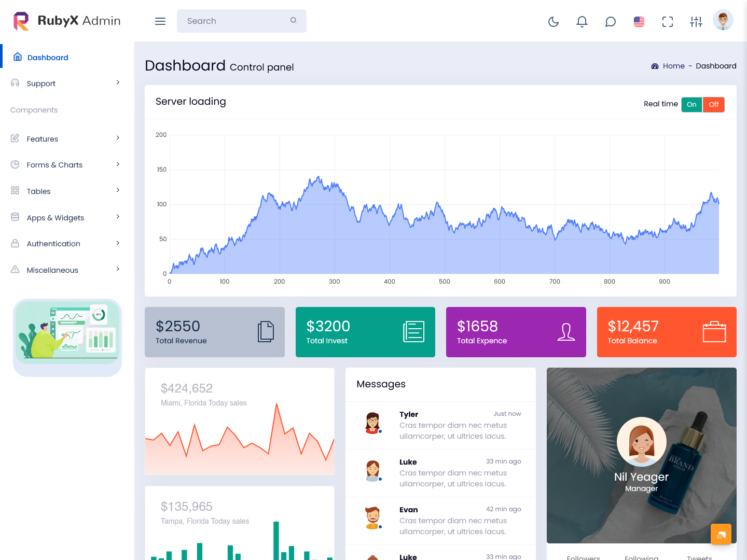Disable real time with the Off toggle
This screenshot has width=747, height=560.
point(713,104)
